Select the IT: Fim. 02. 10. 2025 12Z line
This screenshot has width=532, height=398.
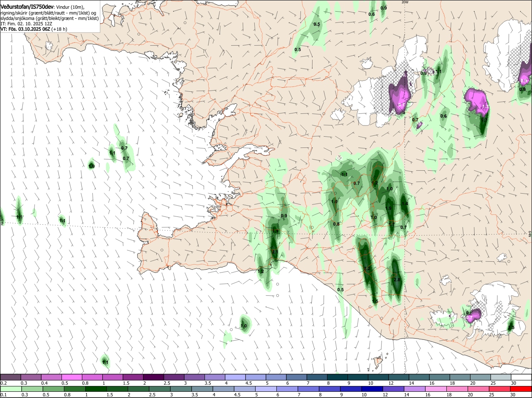pos(26,24)
